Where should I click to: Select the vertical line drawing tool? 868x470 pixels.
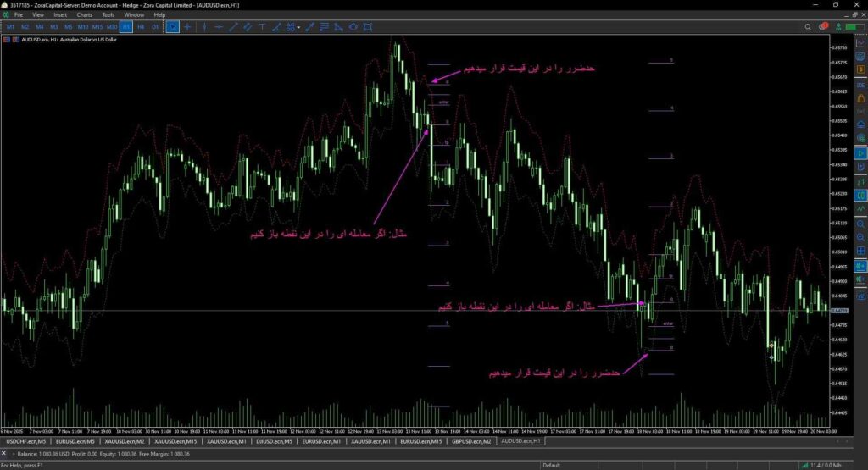(204, 26)
